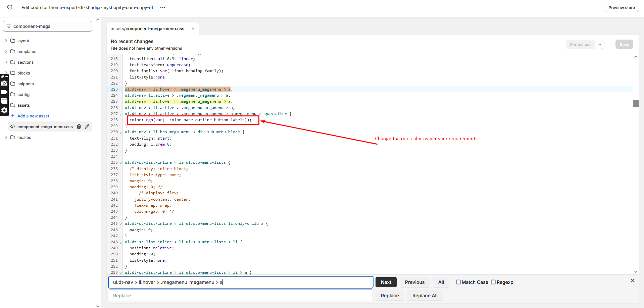Open the three-dots more actions menu
The width and height of the screenshot is (644, 308).
point(163,7)
